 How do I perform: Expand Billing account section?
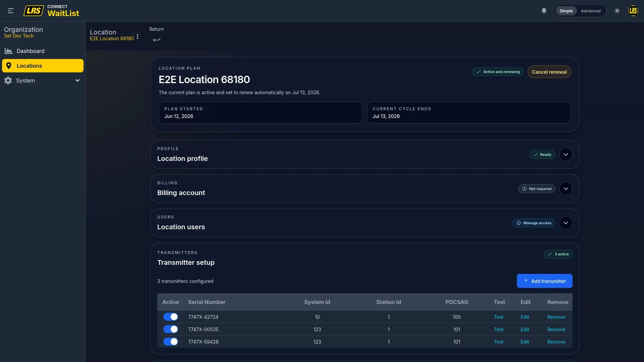click(566, 189)
